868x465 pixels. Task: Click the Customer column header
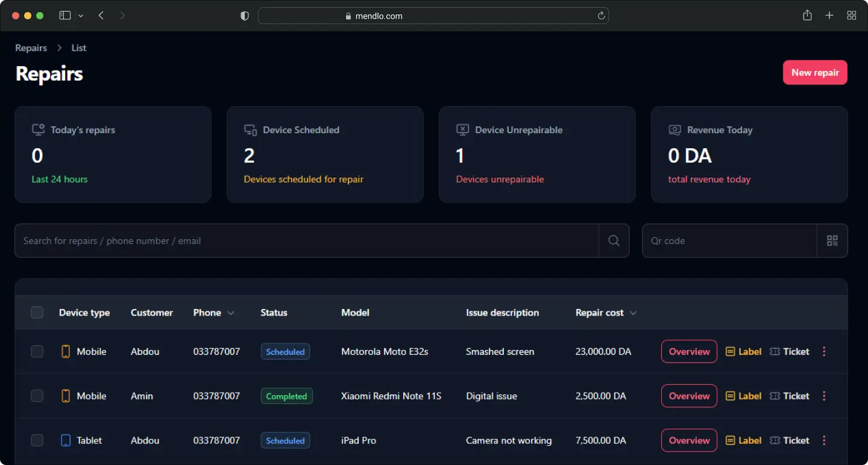[x=152, y=313]
